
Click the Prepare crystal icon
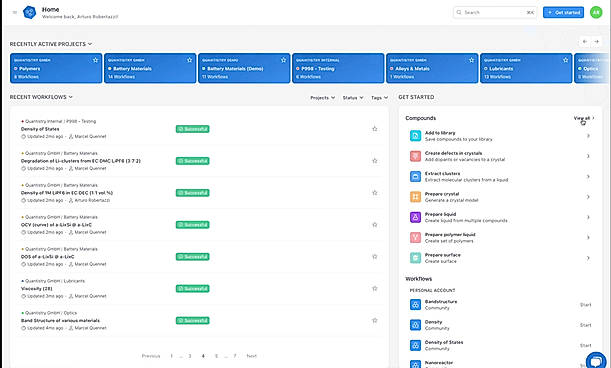pyautogui.click(x=415, y=197)
